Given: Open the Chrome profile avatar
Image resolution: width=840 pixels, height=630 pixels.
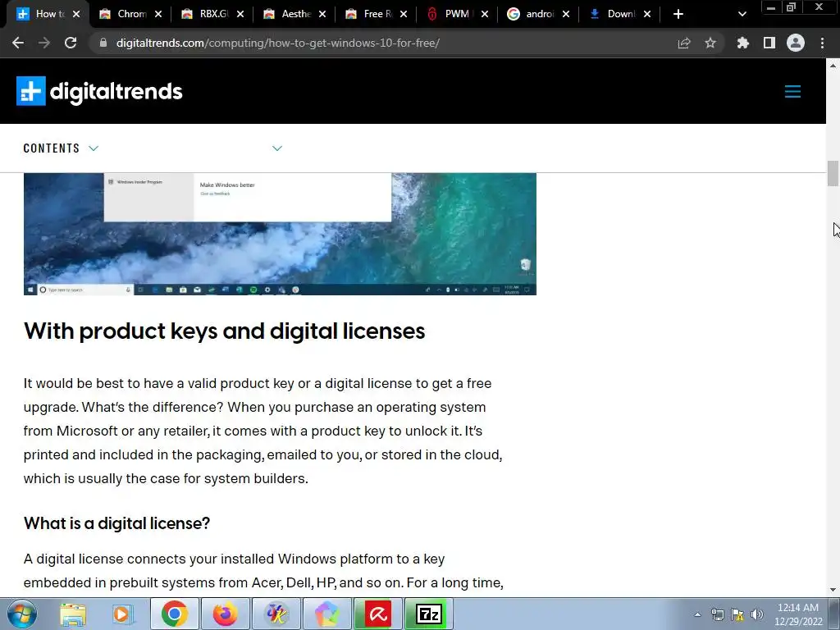Looking at the screenshot, I should 796,43.
